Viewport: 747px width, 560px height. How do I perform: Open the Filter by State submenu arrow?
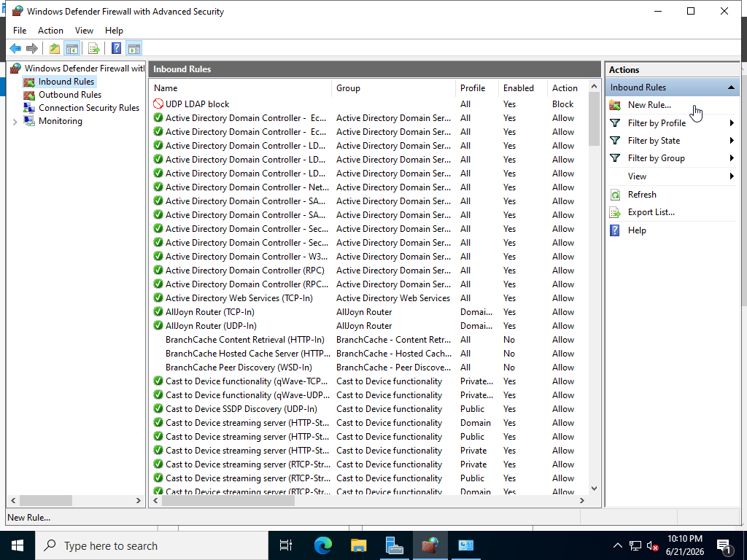pos(732,141)
